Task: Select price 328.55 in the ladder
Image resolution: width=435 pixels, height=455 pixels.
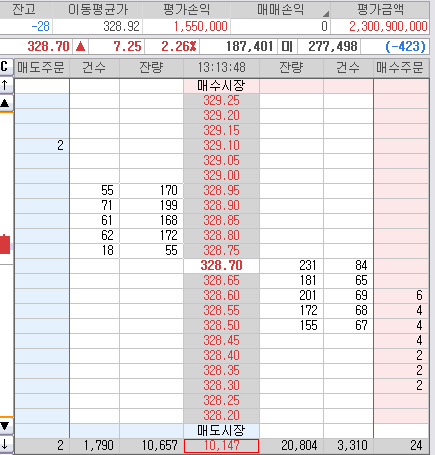Action: coord(221,311)
